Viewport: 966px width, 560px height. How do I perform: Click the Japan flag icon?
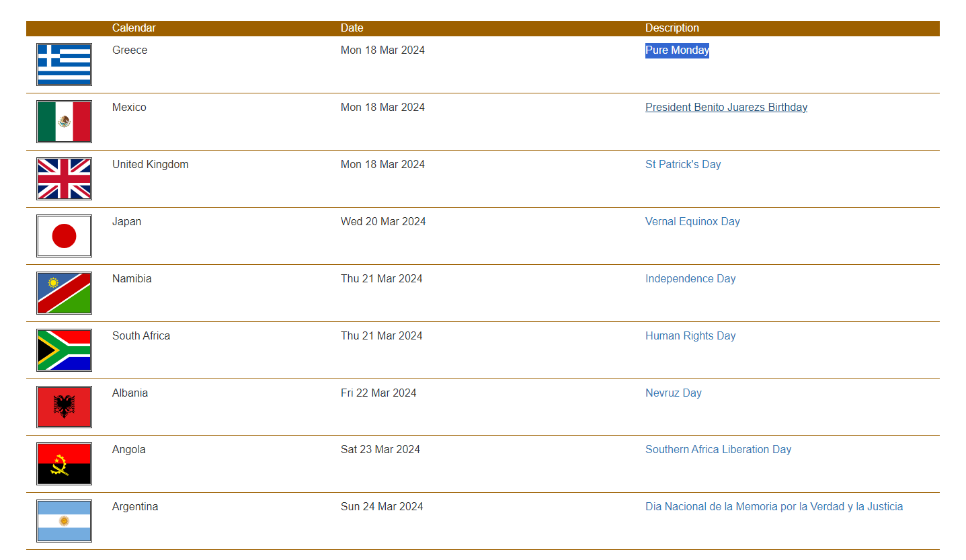(64, 236)
